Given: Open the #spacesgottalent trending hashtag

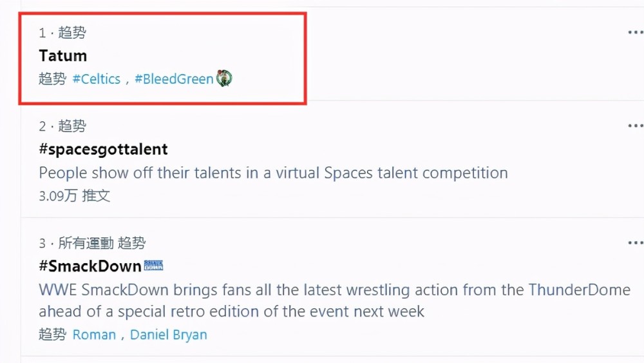Looking at the screenshot, I should click(x=103, y=149).
